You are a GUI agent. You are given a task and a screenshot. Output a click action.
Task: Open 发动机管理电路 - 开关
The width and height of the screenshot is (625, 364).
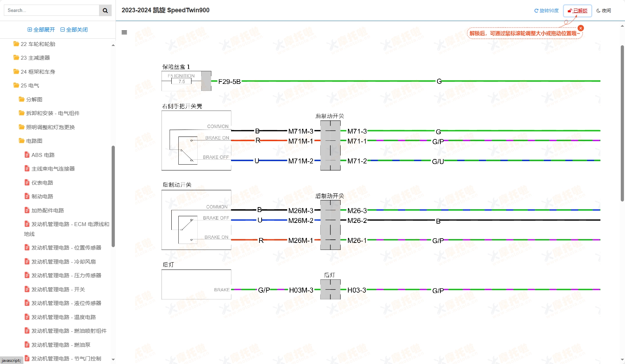[x=58, y=290]
